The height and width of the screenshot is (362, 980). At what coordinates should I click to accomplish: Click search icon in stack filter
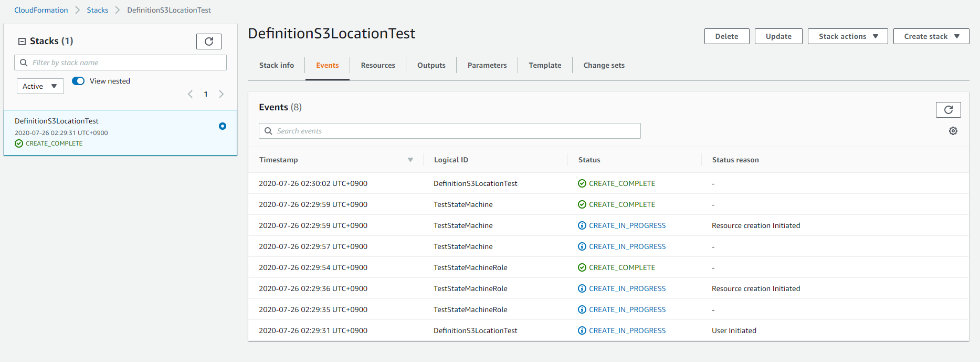(x=24, y=63)
